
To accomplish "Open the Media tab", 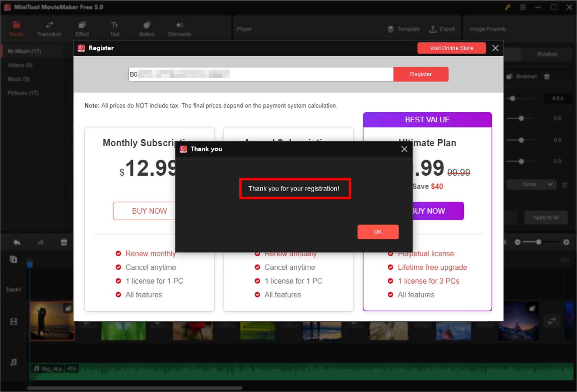I will [x=17, y=29].
